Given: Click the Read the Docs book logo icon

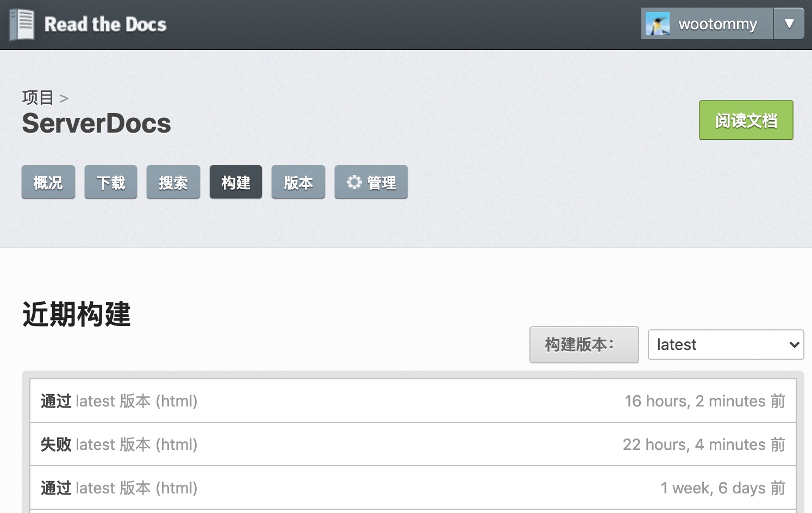Looking at the screenshot, I should pyautogui.click(x=22, y=25).
